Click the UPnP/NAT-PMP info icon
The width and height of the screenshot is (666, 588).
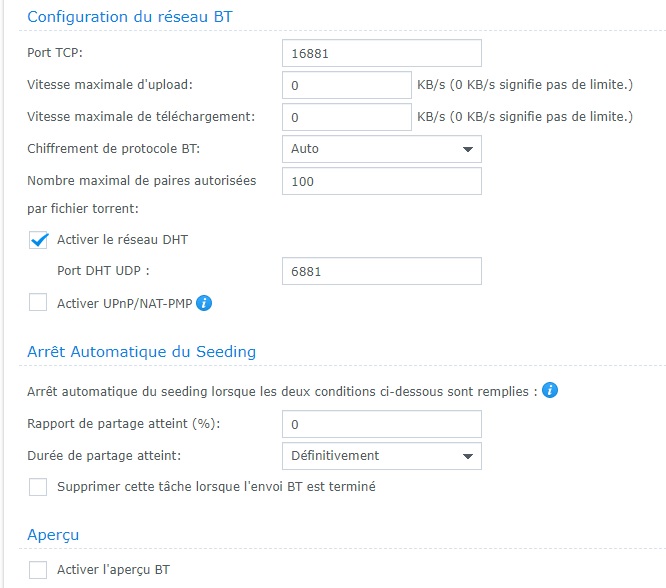point(204,303)
